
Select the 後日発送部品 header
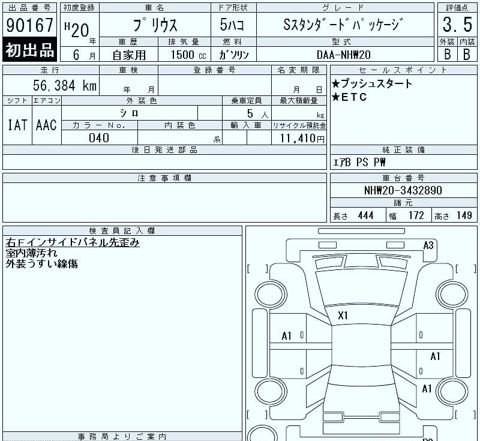click(x=165, y=150)
